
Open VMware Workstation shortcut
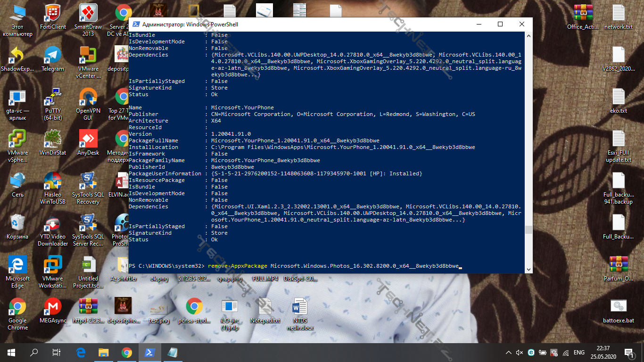52,265
